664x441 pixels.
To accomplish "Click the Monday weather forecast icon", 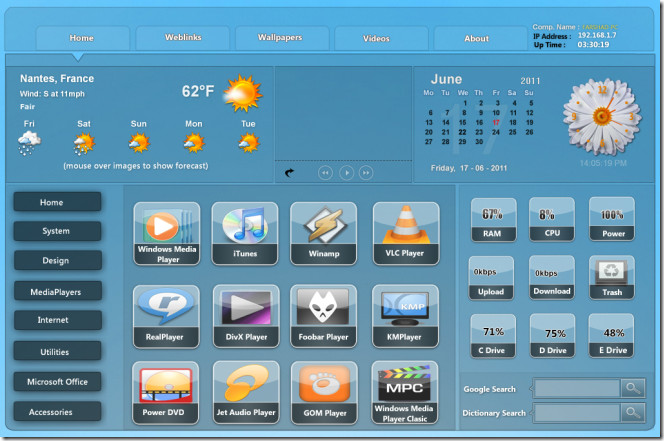I will 194,142.
